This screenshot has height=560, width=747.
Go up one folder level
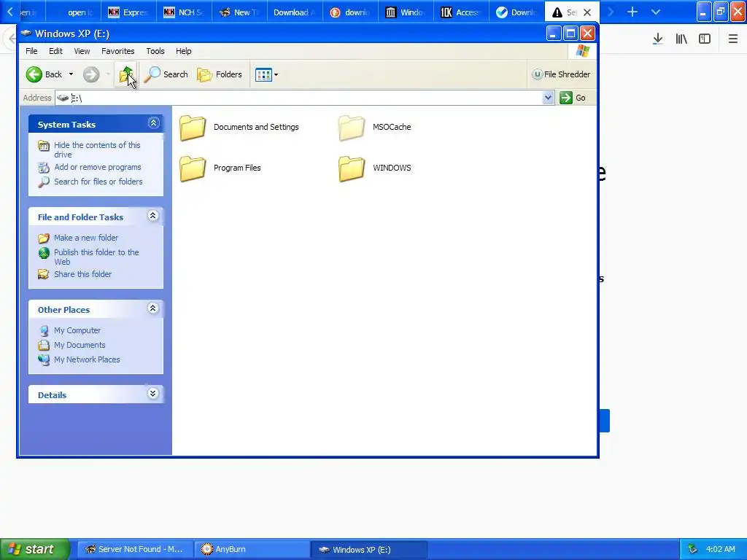[126, 74]
